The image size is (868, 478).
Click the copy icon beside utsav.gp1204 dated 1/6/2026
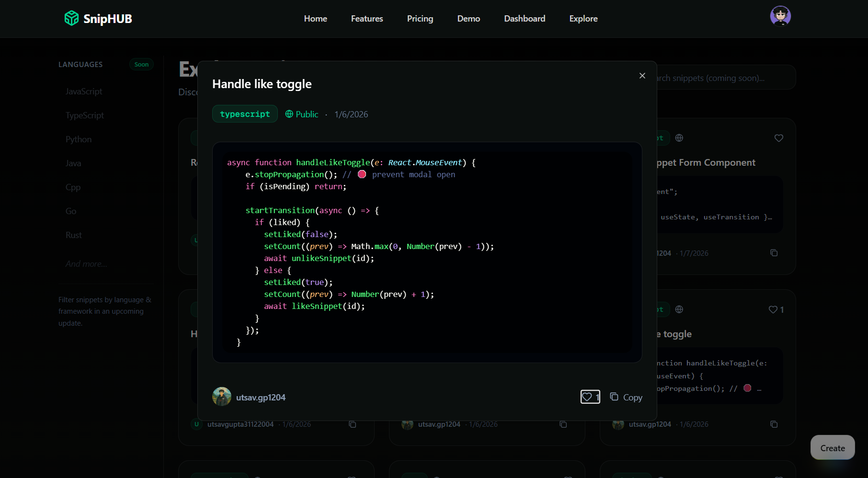(563, 424)
